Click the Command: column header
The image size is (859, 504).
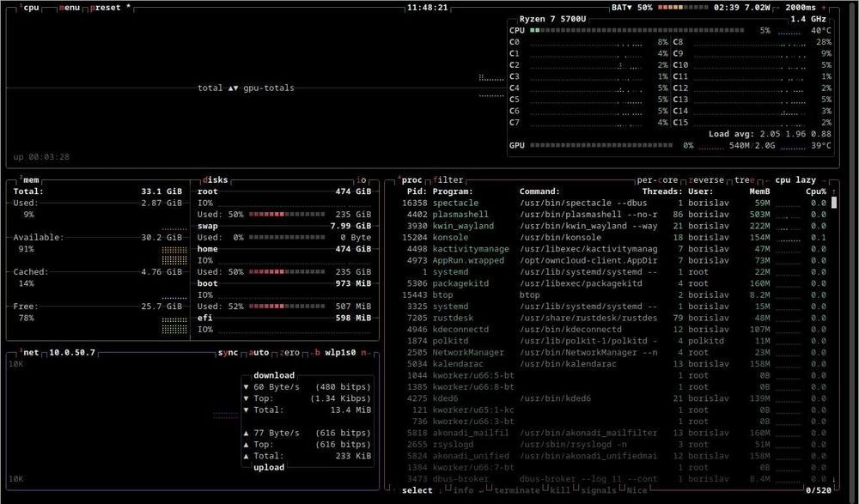click(x=539, y=191)
